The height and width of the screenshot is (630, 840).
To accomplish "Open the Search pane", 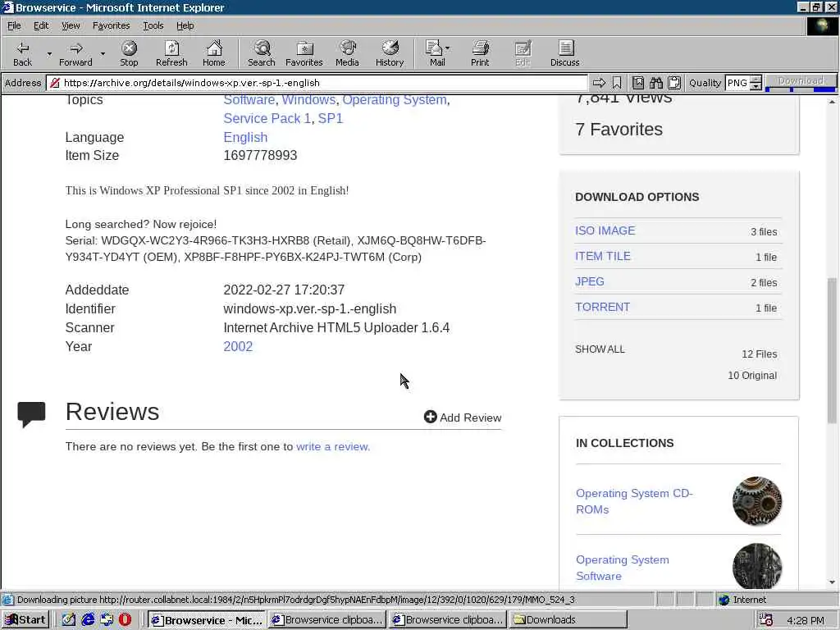I will [x=262, y=53].
